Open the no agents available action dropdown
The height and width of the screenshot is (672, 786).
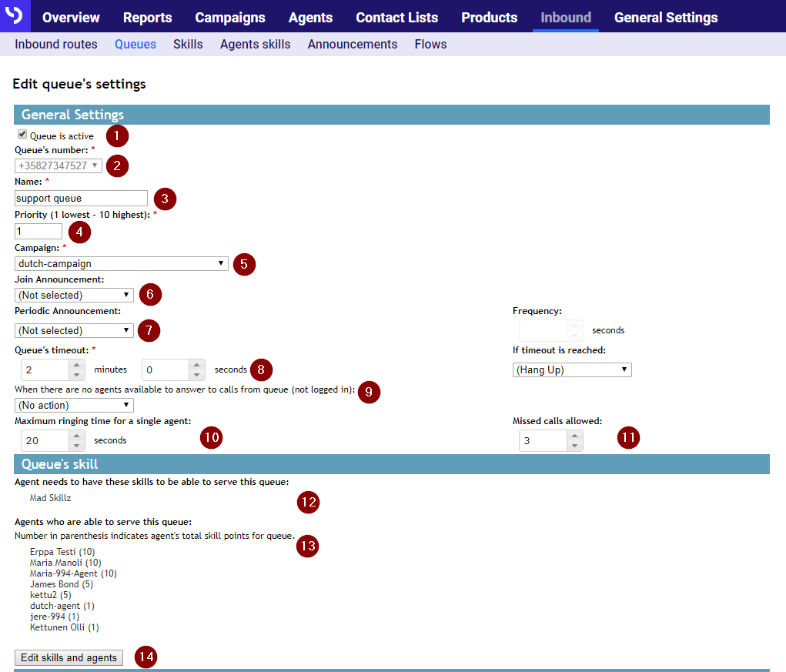tap(74, 405)
